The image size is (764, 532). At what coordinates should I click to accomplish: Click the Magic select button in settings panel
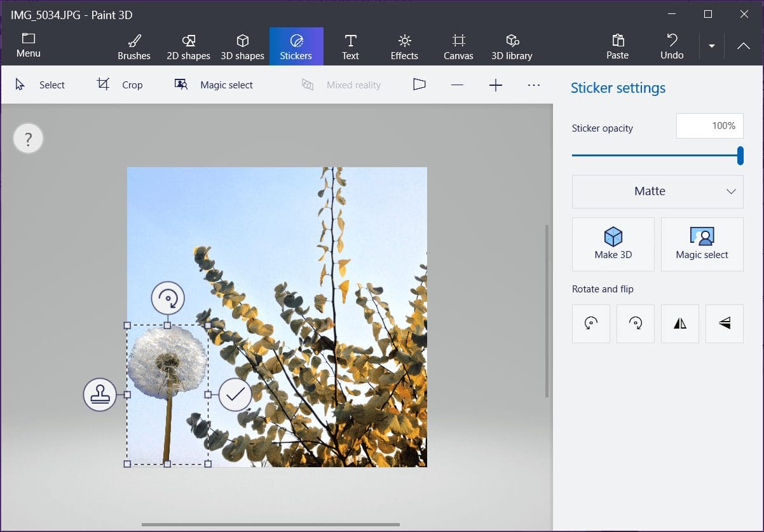pyautogui.click(x=702, y=245)
